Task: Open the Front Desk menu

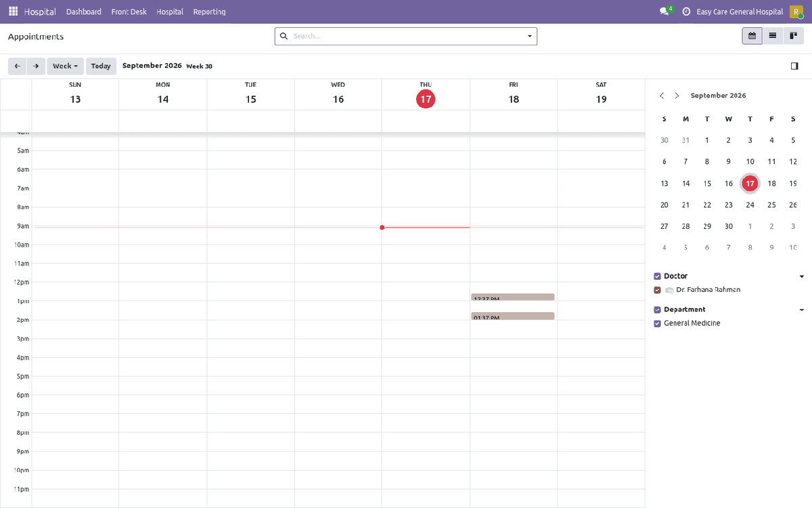Action: tap(129, 12)
